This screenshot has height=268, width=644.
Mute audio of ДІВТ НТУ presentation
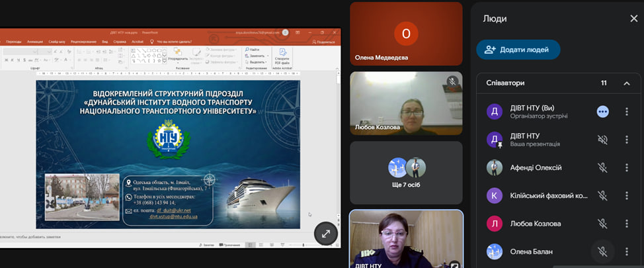(x=602, y=140)
